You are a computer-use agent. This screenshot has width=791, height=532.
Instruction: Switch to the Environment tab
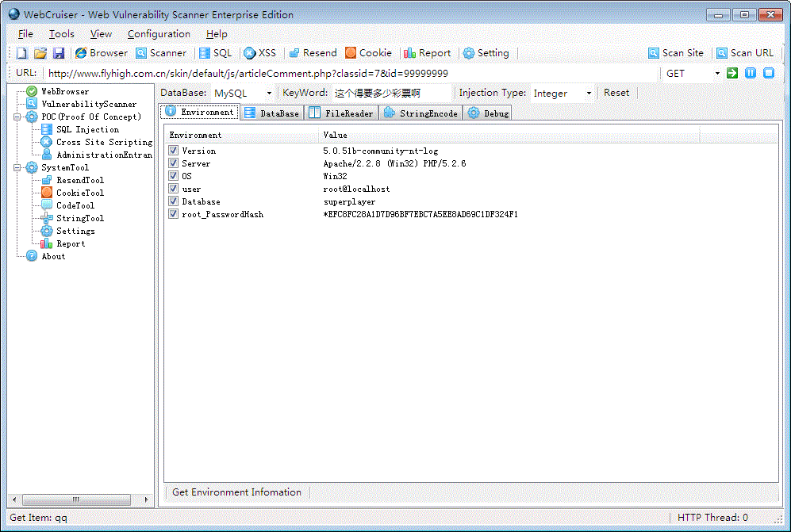click(200, 112)
